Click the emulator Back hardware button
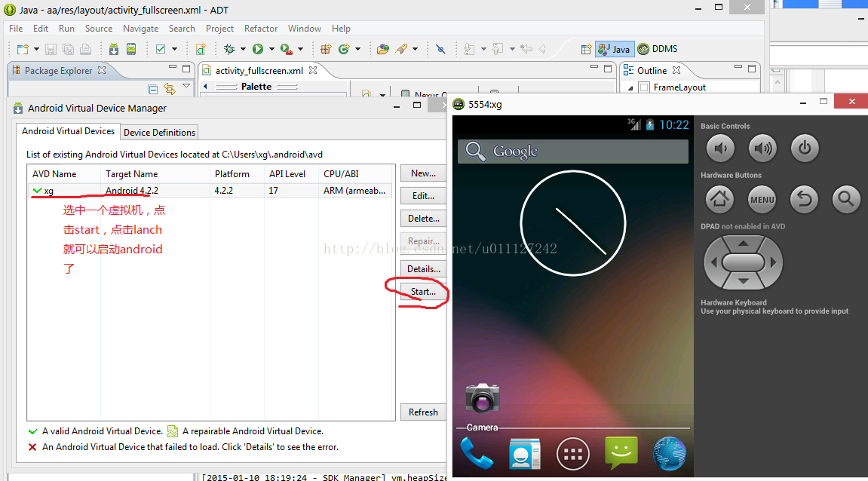Image resolution: width=868 pixels, height=481 pixels. tap(805, 199)
